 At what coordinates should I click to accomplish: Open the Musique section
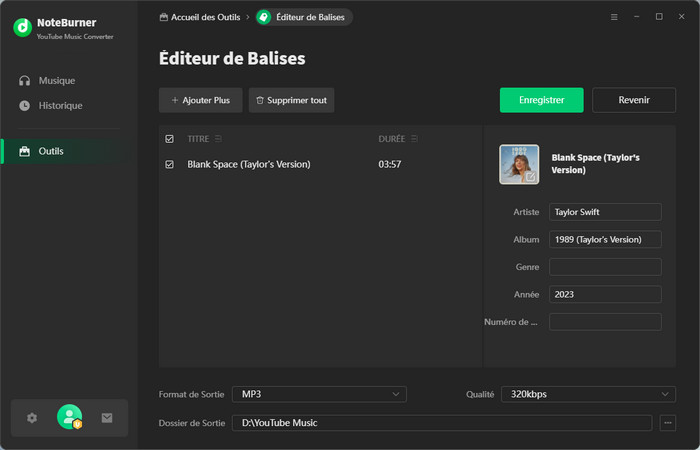tap(57, 81)
